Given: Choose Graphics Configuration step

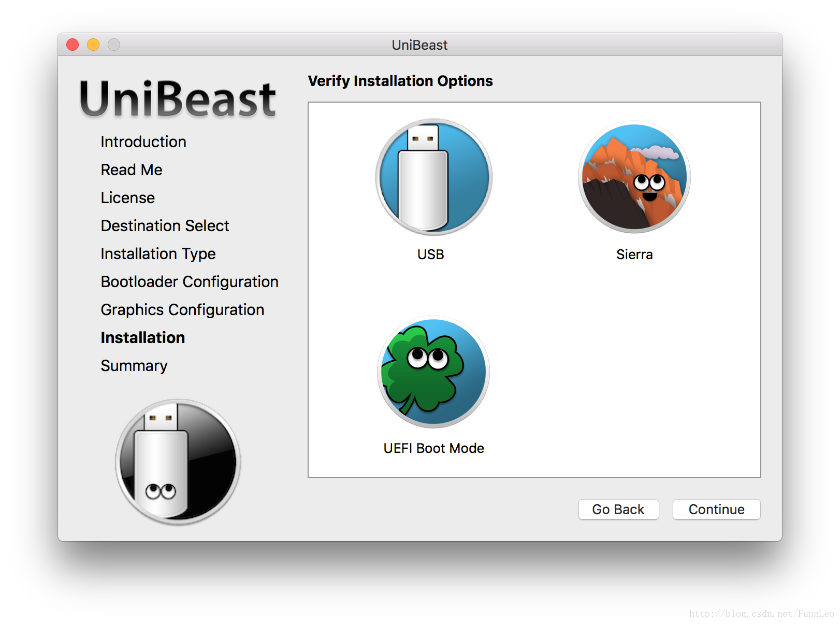Looking at the screenshot, I should [x=182, y=310].
